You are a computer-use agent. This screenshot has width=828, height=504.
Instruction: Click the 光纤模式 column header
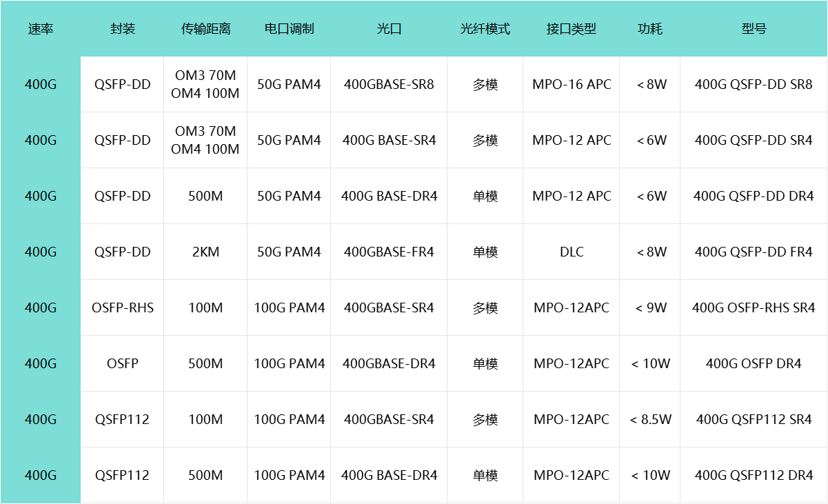coord(485,29)
